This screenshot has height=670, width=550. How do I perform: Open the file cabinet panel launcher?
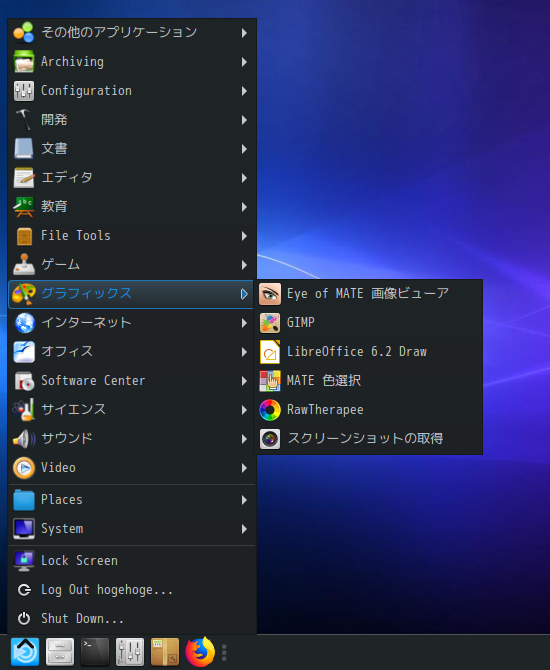click(59, 652)
